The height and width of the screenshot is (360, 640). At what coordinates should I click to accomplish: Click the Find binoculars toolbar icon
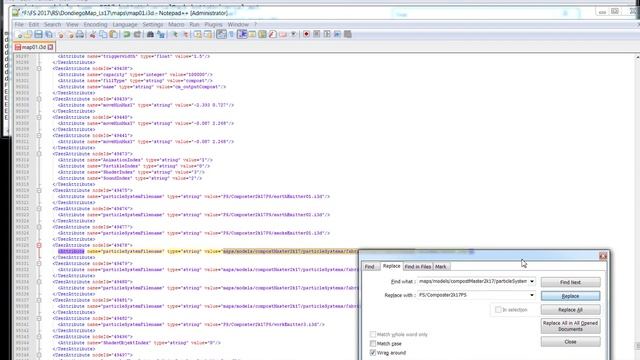click(x=150, y=35)
